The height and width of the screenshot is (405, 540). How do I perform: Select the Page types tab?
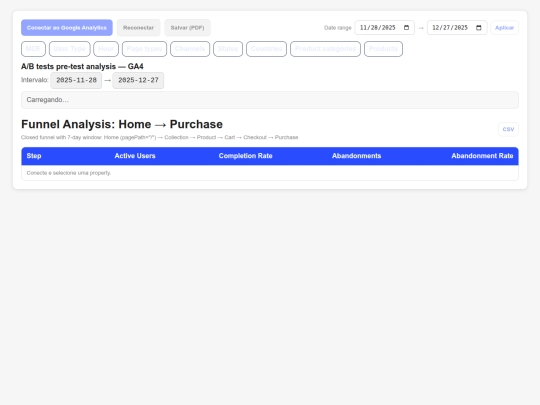pyautogui.click(x=144, y=49)
